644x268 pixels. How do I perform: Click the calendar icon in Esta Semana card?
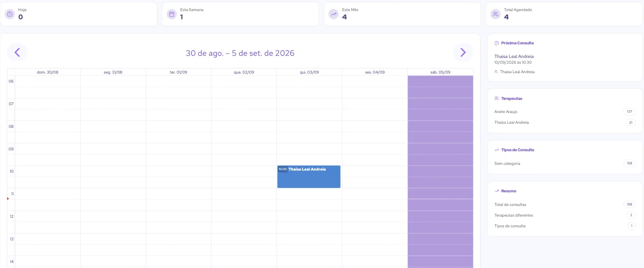[x=172, y=14]
